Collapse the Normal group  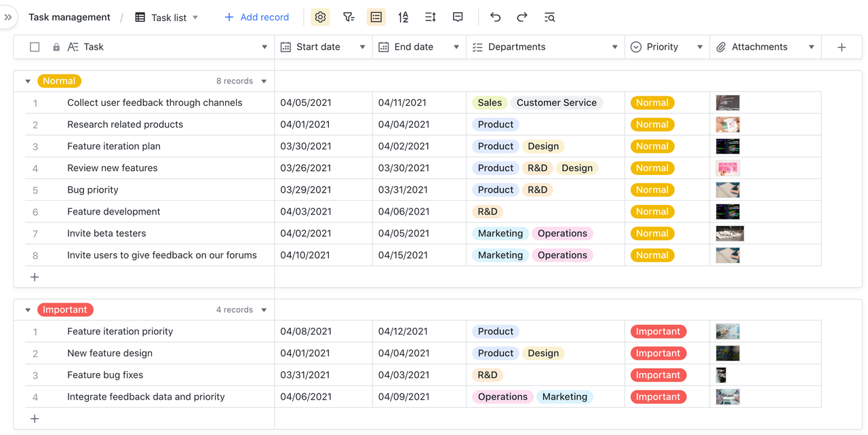point(28,81)
